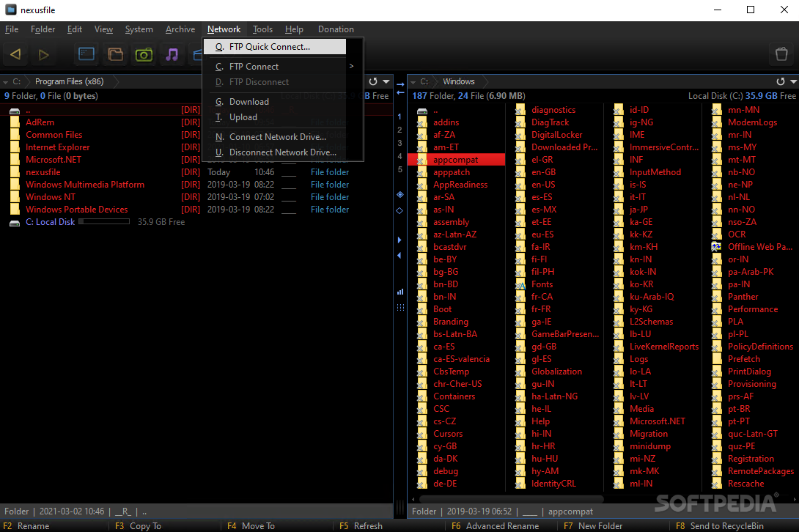Viewport: 799px width, 532px height.
Task: Click the blue window icon in toolbar
Action: 86,54
